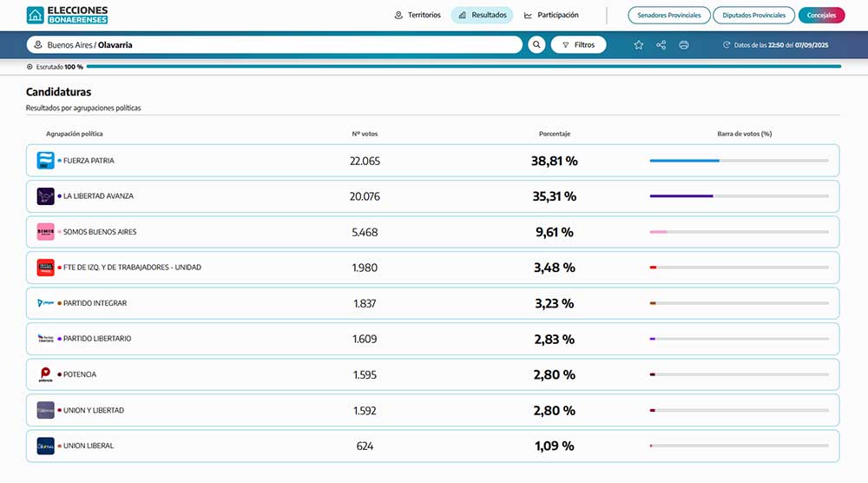The height and width of the screenshot is (483, 868).
Task: Click La Libertad Avanza party logo
Action: coord(45,196)
